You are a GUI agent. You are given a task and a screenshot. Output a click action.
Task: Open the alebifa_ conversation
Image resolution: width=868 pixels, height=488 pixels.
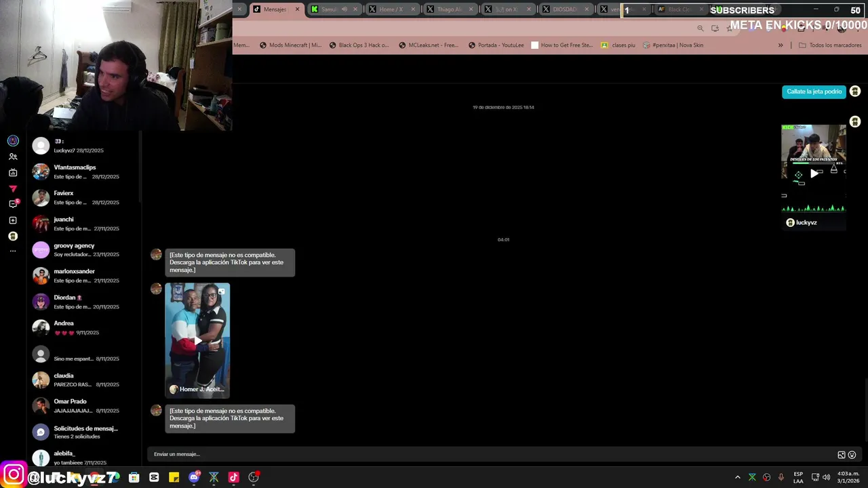pos(85,458)
